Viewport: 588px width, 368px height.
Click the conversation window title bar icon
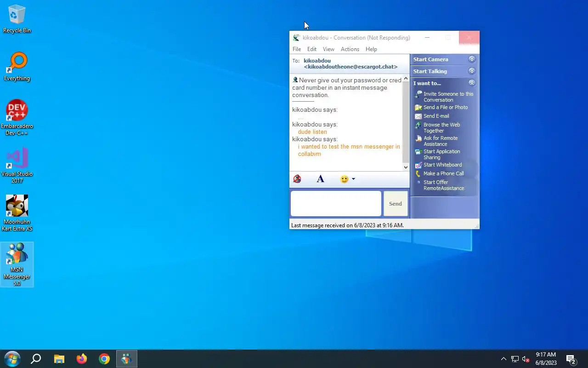pyautogui.click(x=296, y=38)
